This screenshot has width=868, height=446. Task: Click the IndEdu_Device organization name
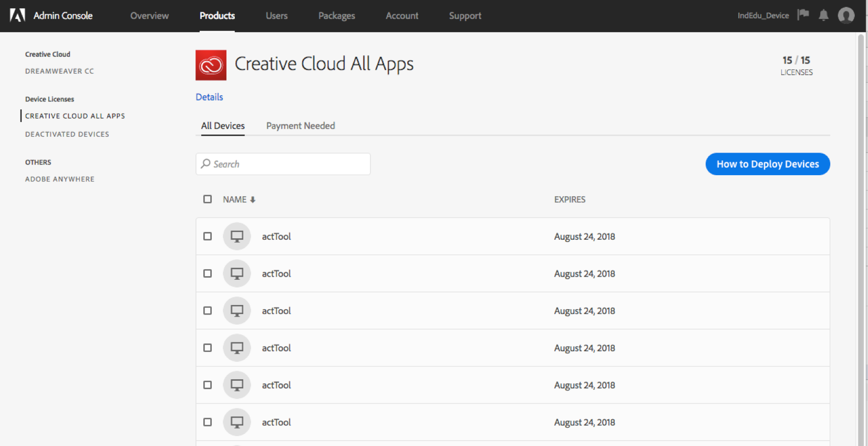click(x=763, y=16)
